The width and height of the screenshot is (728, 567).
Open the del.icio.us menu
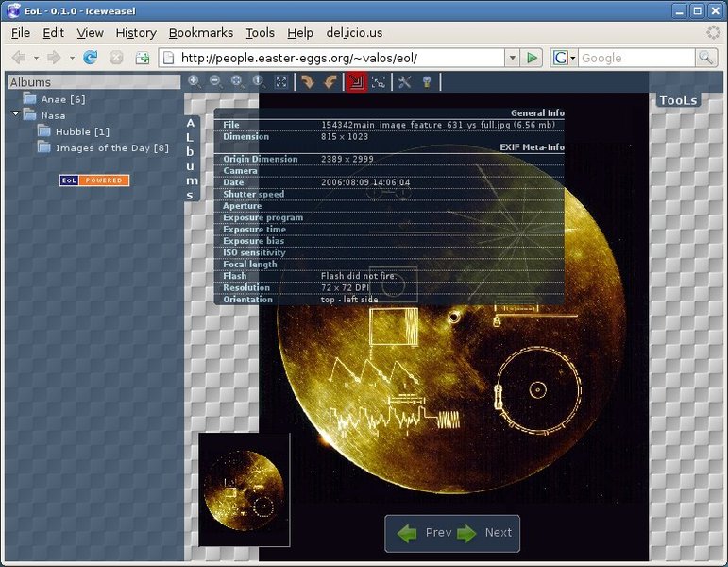tap(354, 33)
